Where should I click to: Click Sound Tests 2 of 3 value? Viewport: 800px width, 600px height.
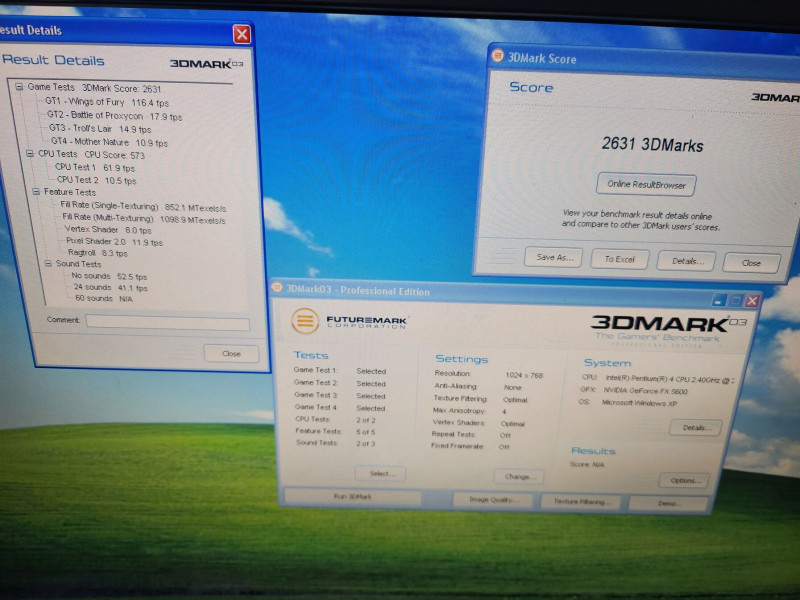366,443
